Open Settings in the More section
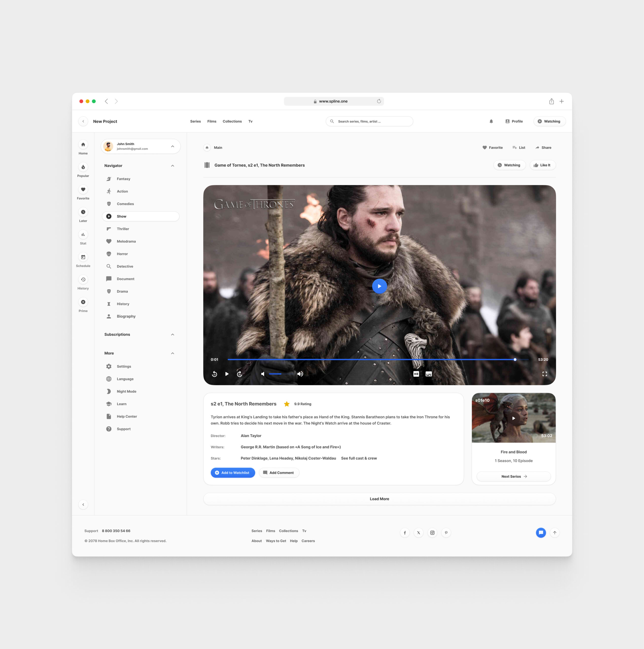This screenshot has height=649, width=644. (141, 367)
